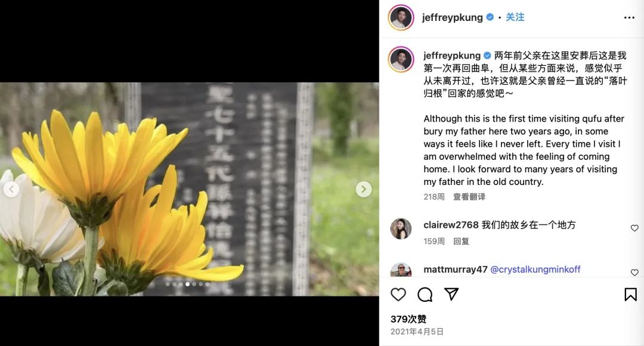The height and width of the screenshot is (346, 644).
Task: Click the 2021年4月5日 post date
Action: coord(417,332)
